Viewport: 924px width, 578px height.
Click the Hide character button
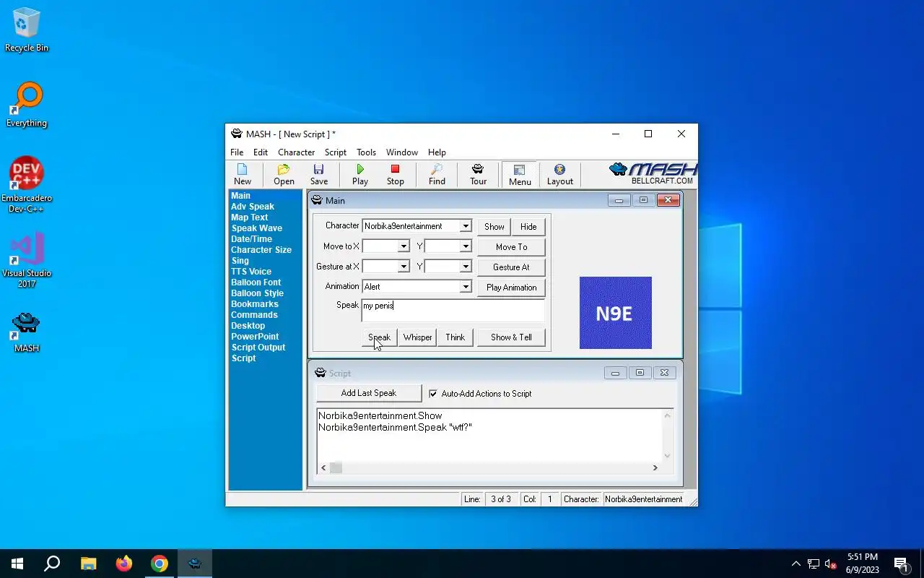(x=528, y=226)
